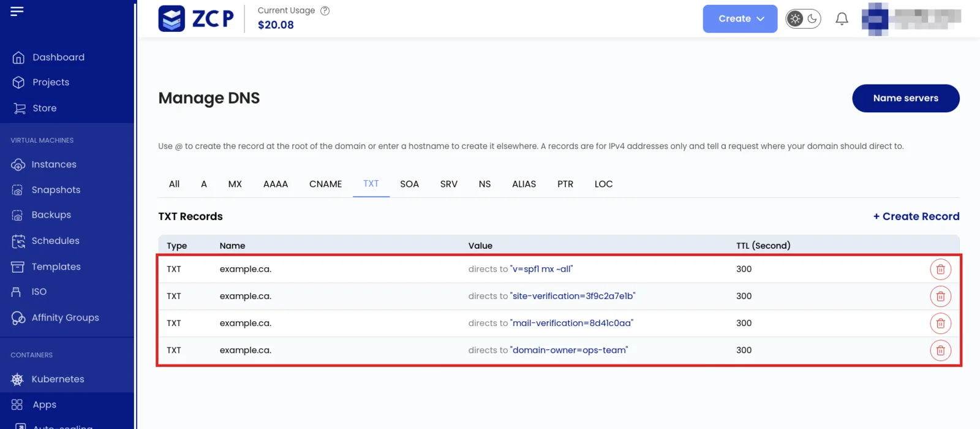This screenshot has width=980, height=429.
Task: Delete the site-verification TXT record
Action: (x=941, y=297)
